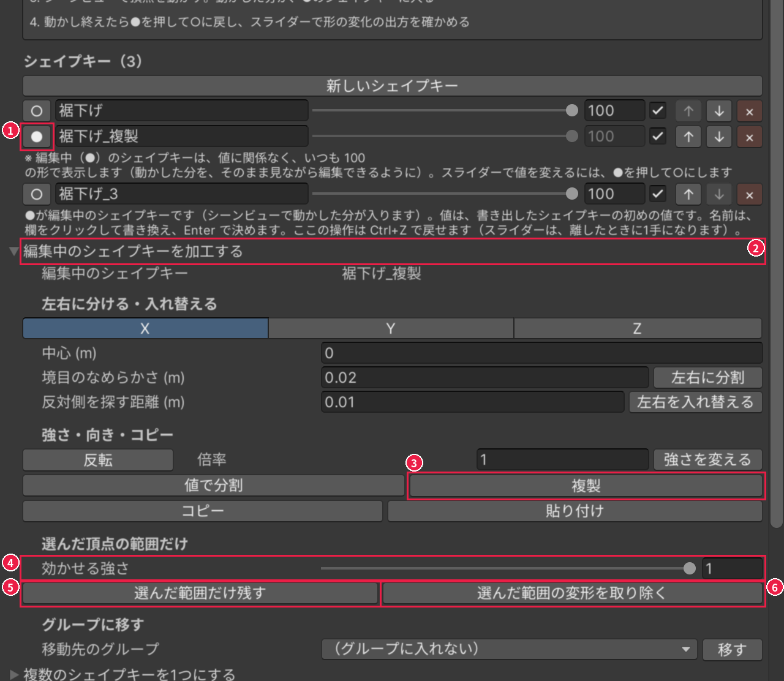Viewport: 784px width, 681px height.
Task: Click 選んだ範囲の変形を取り除く button
Action: 572,593
